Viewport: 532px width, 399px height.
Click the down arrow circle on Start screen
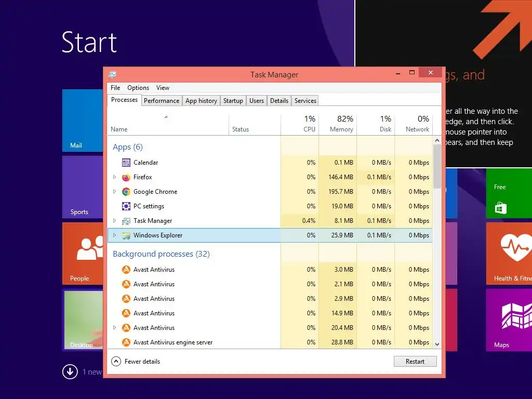tap(70, 371)
